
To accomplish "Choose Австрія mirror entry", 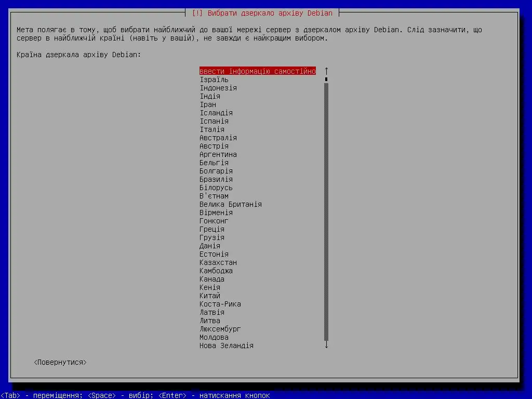I will (214, 146).
